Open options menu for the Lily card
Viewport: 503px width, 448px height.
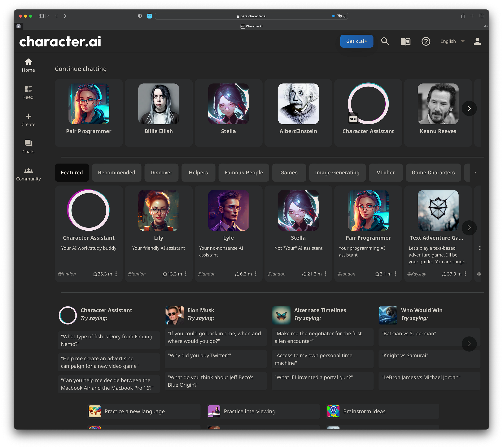[186, 274]
